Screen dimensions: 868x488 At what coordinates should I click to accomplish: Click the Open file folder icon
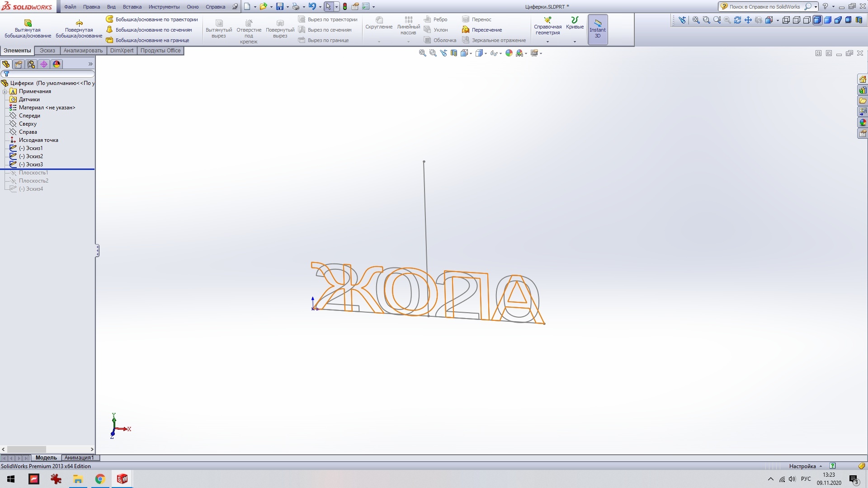tap(263, 7)
